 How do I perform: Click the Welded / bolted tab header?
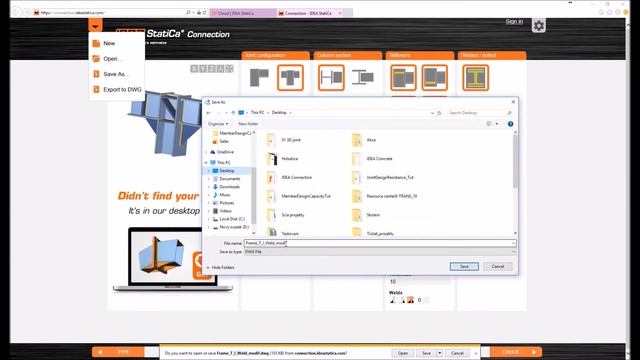[492, 55]
